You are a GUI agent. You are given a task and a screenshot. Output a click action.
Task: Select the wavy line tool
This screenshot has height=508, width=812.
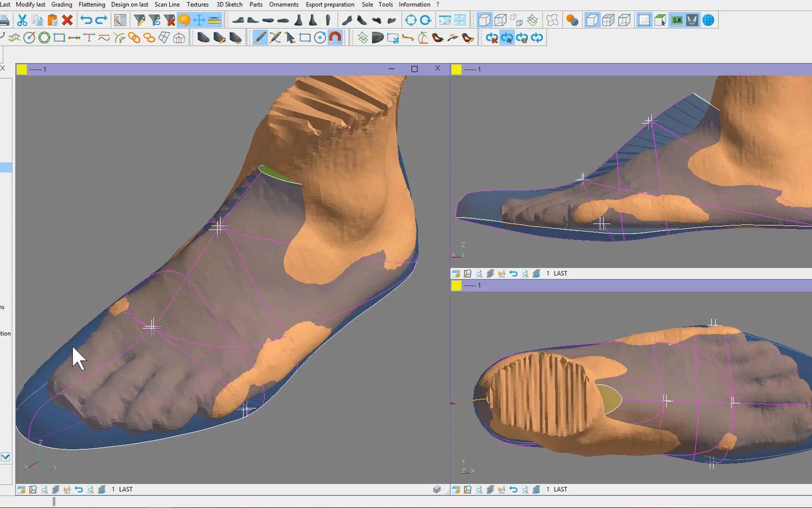tap(104, 38)
